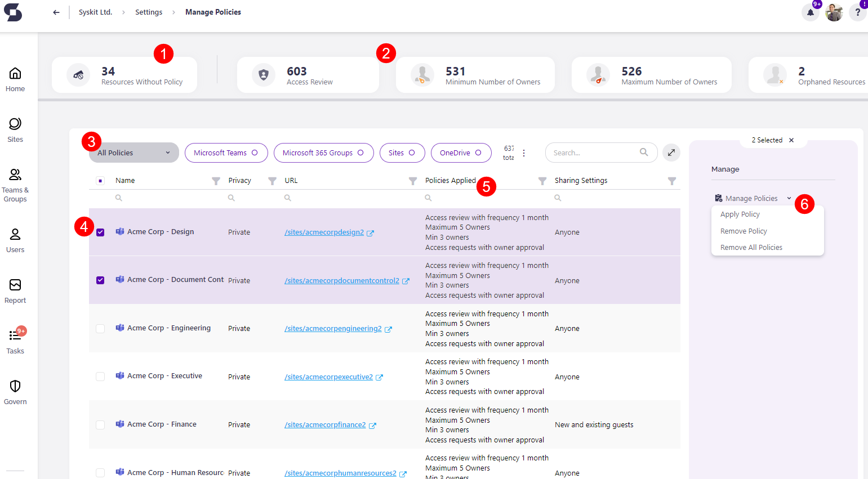Image resolution: width=868 pixels, height=479 pixels.
Task: Open the Report section icon
Action: (x=15, y=285)
